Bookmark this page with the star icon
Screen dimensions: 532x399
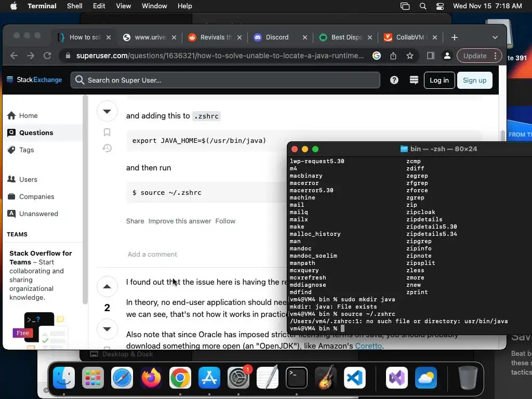pos(410,56)
